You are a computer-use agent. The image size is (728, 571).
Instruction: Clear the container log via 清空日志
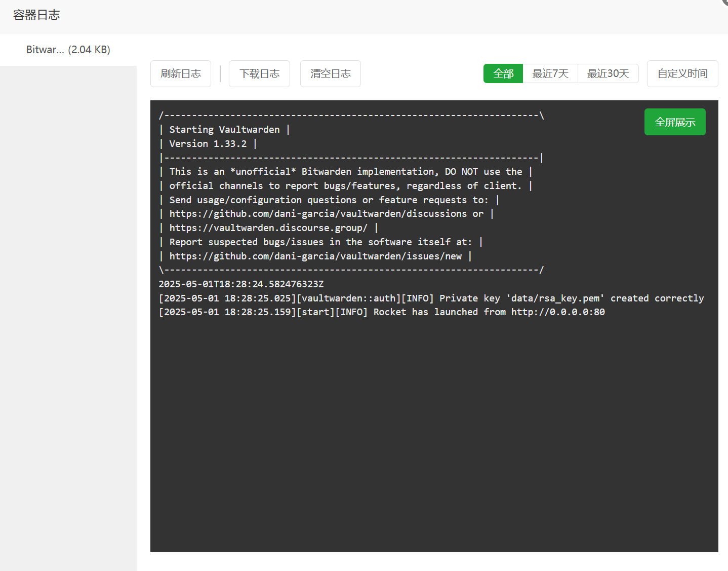330,73
